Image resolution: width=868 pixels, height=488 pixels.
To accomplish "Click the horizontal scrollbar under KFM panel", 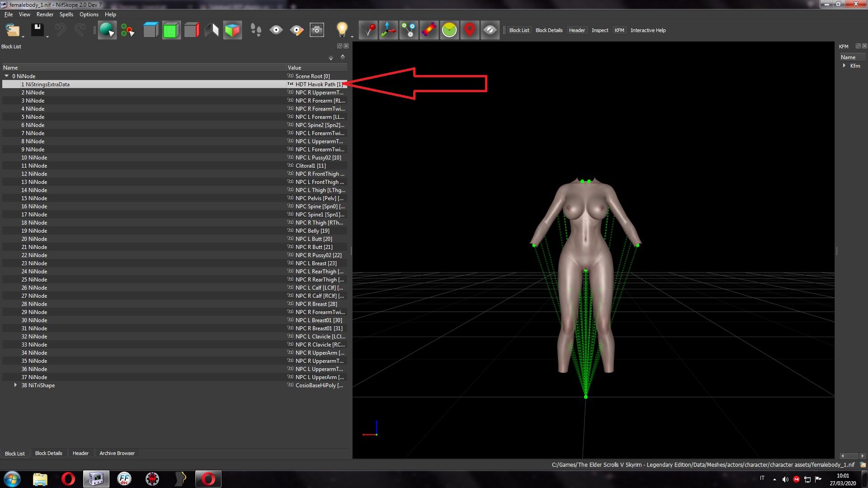I will click(x=852, y=456).
